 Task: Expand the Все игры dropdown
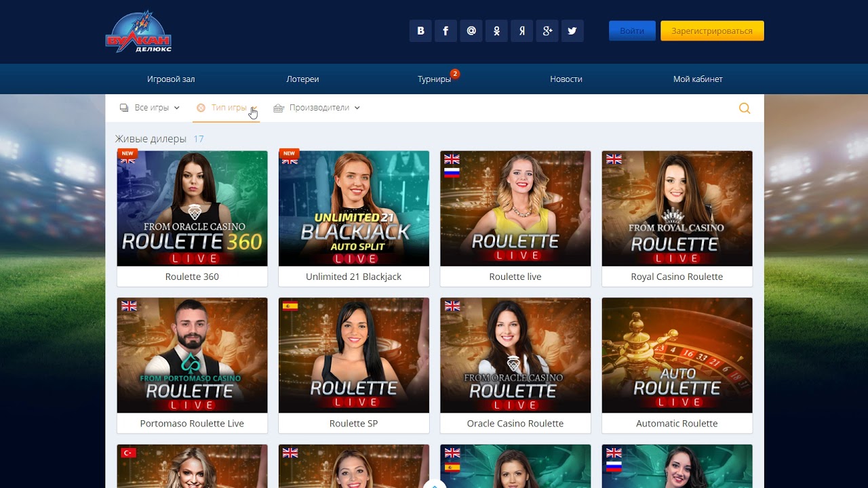coord(149,108)
